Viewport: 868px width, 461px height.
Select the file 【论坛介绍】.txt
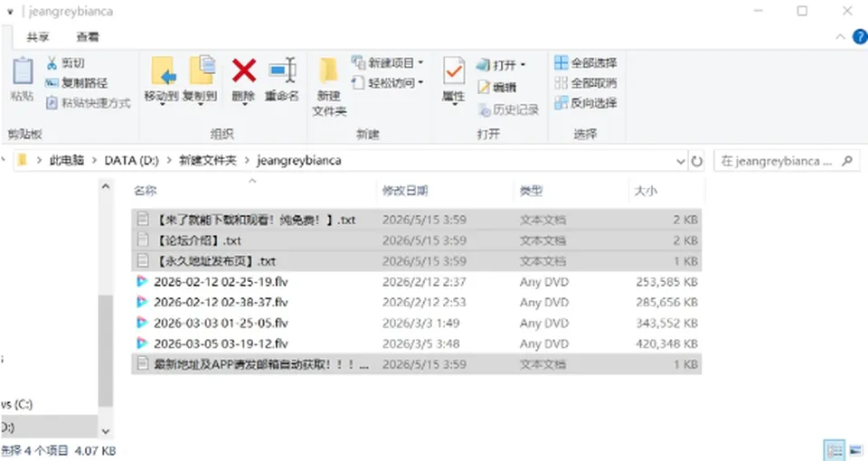416,240
